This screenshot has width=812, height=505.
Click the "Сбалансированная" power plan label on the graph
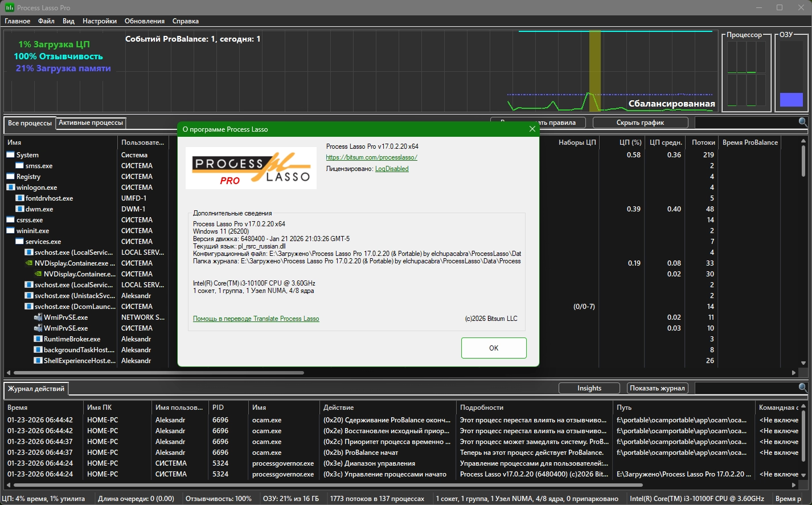click(672, 104)
